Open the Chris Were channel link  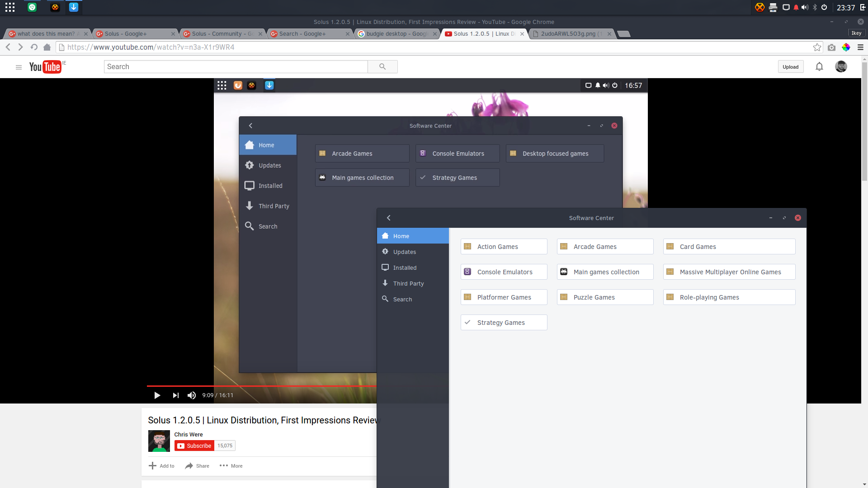(x=189, y=435)
